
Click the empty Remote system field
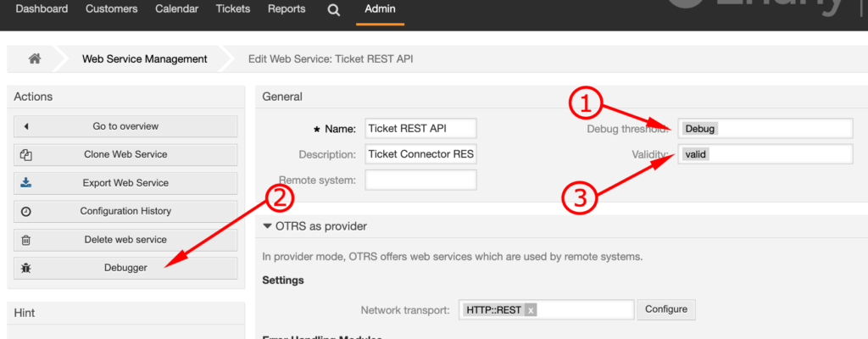click(420, 180)
